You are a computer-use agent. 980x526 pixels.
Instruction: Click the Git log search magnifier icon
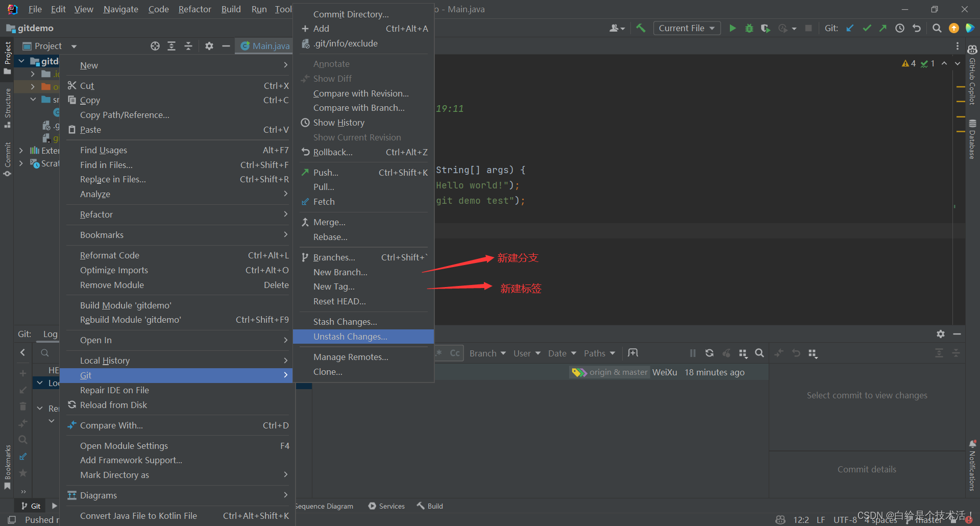click(x=759, y=353)
